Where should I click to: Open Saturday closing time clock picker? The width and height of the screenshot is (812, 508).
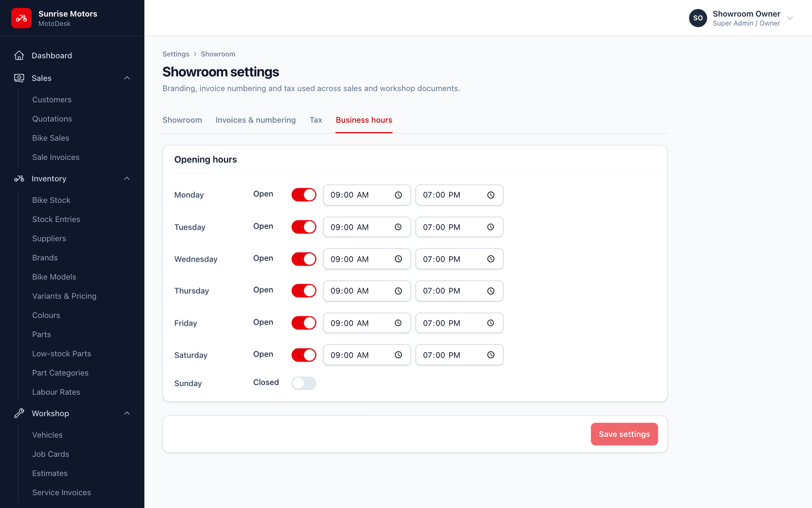(x=491, y=355)
